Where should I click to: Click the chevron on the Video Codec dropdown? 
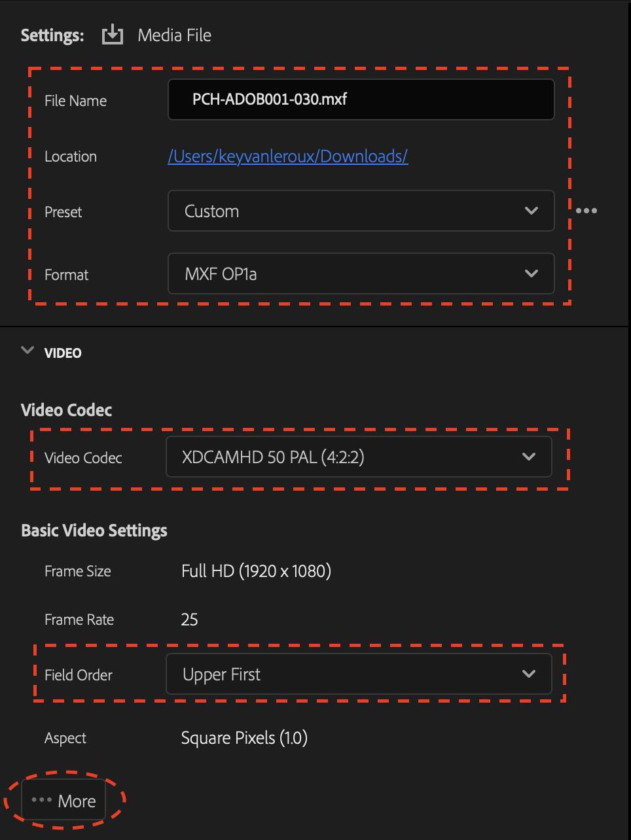click(529, 457)
